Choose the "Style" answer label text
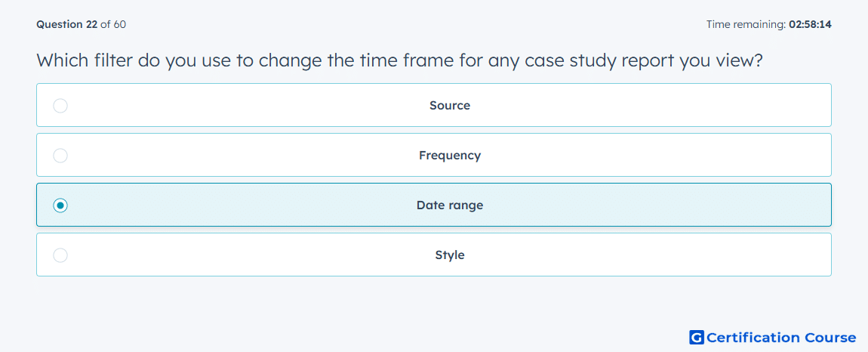The image size is (868, 352). coord(450,255)
